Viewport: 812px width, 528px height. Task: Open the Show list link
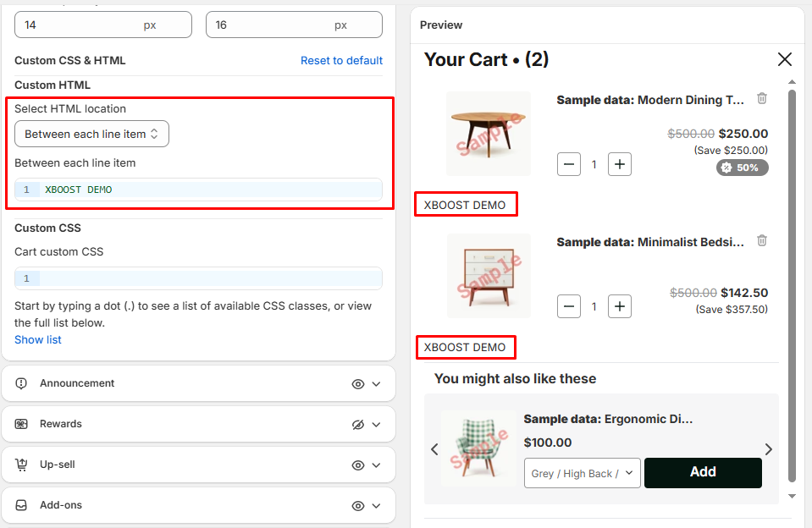(x=38, y=340)
